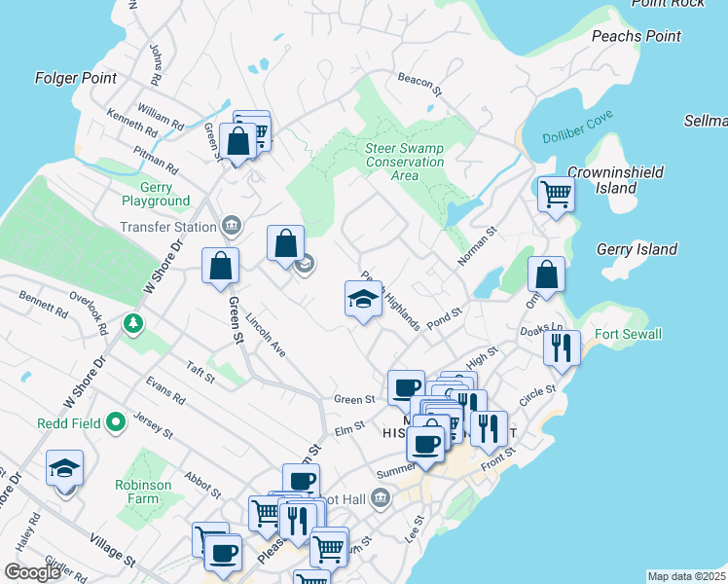Click the Transfer Station landmark icon
Viewport: 728px width, 584px height.
(232, 226)
